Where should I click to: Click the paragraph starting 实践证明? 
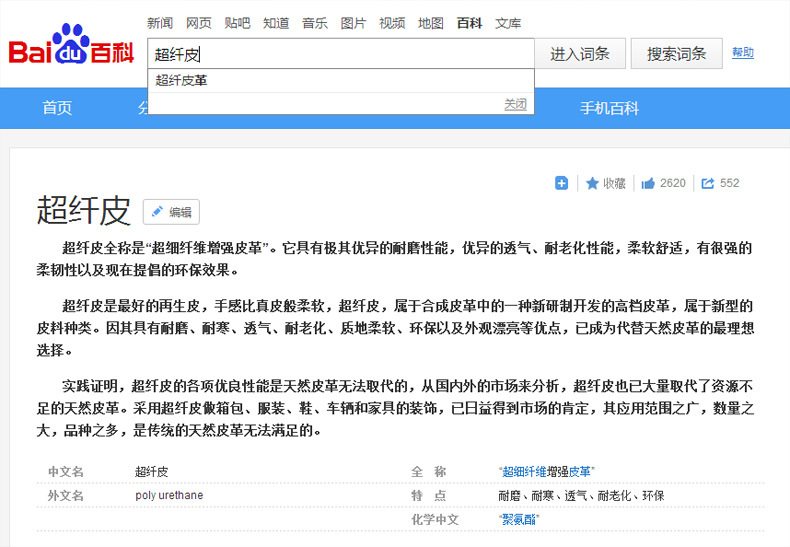(x=396, y=408)
